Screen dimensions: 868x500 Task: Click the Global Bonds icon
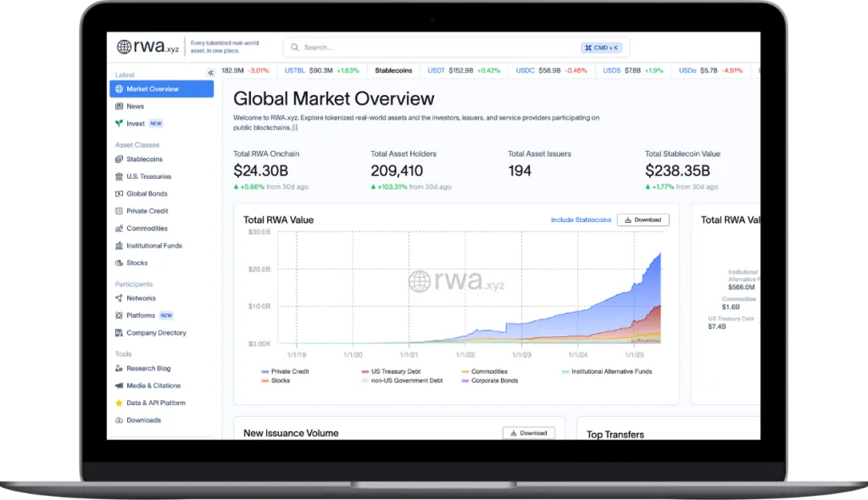(x=119, y=194)
